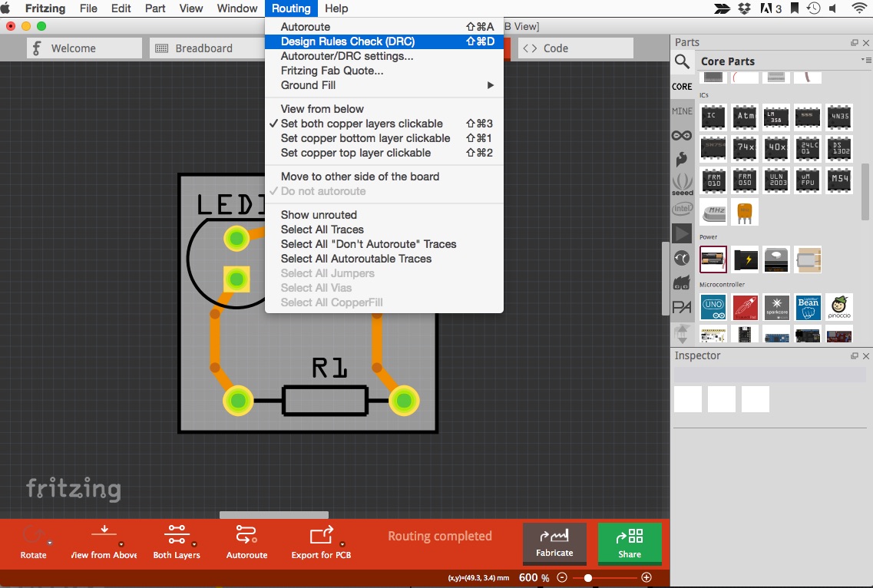Select the generic IC part

coord(713,116)
